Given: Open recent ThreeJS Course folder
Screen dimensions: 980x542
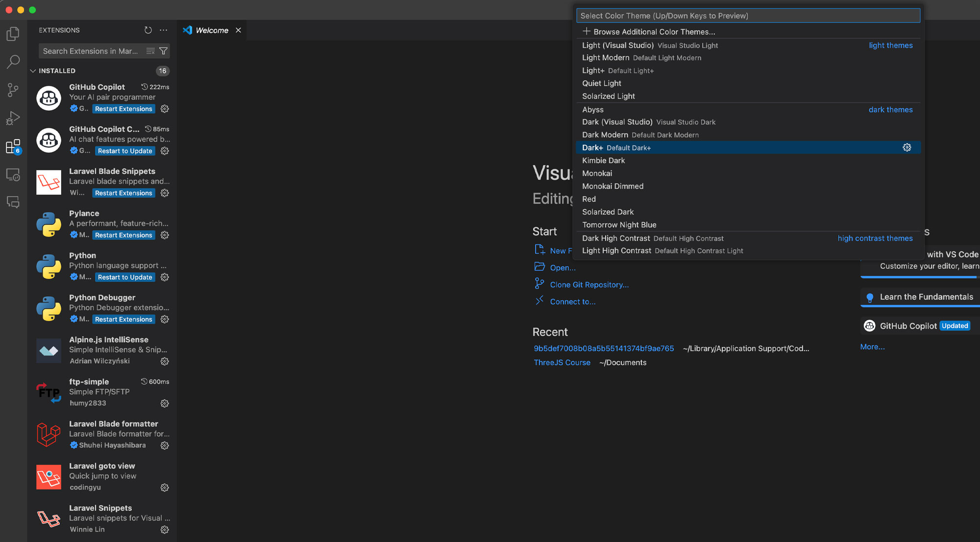Looking at the screenshot, I should (x=562, y=363).
